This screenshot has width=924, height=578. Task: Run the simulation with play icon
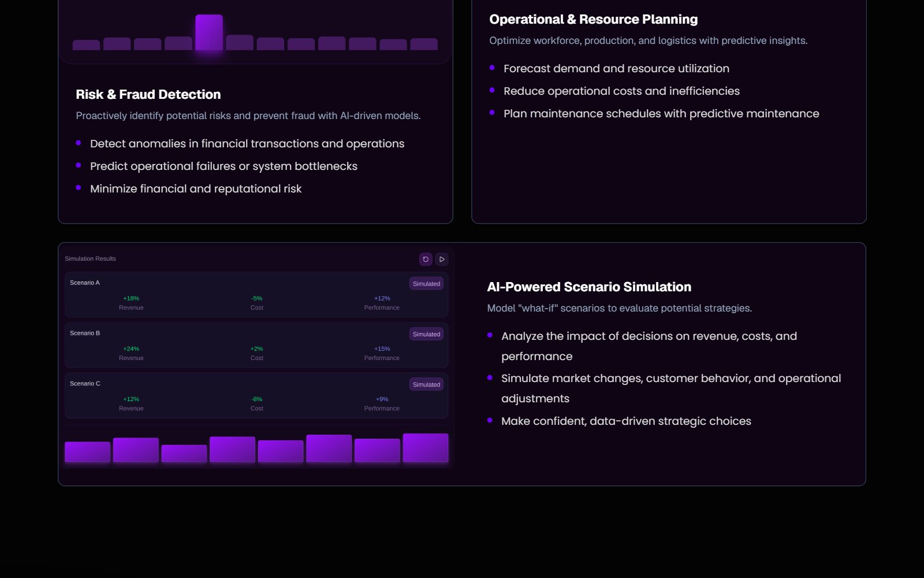click(442, 260)
